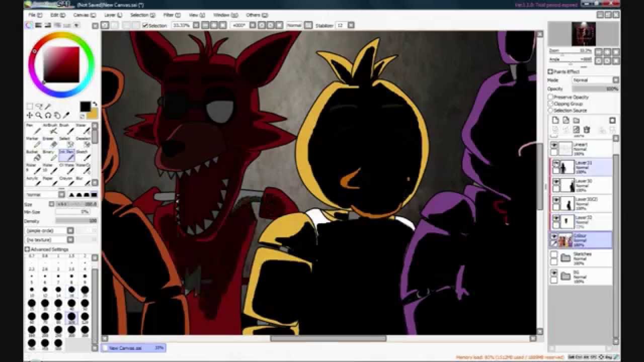Create a new layer set folder
644x362 pixels.
pos(576,120)
